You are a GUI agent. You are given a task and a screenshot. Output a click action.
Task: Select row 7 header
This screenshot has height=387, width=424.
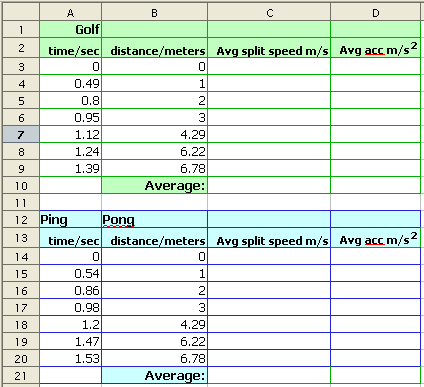point(21,135)
